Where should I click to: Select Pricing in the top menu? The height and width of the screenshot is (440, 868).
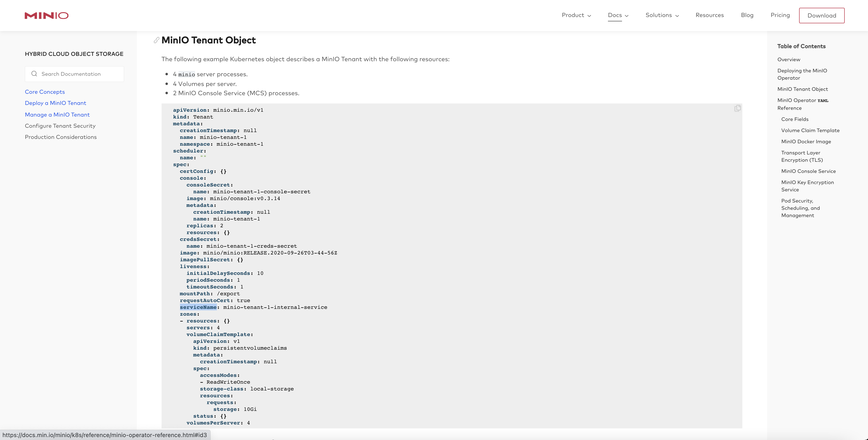780,15
